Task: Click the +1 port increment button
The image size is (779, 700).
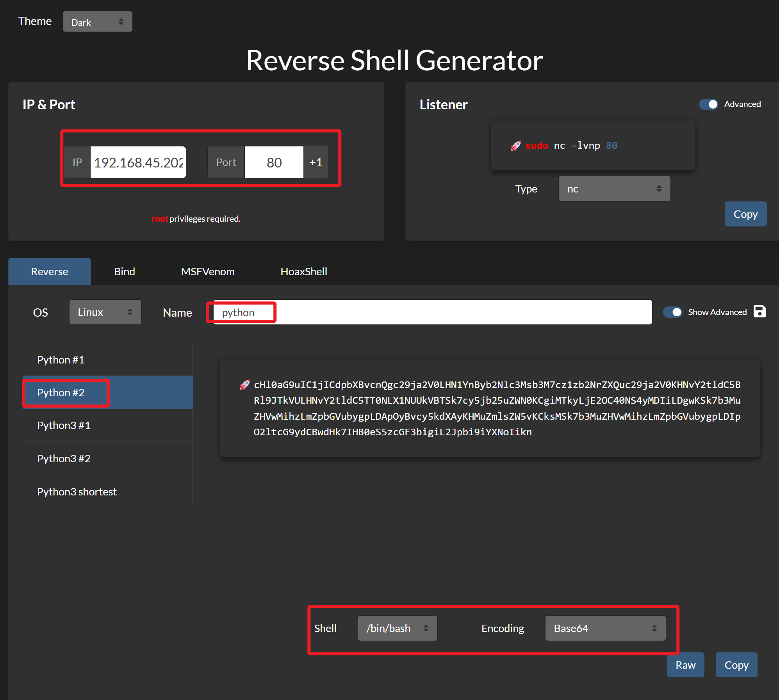Action: pyautogui.click(x=316, y=162)
